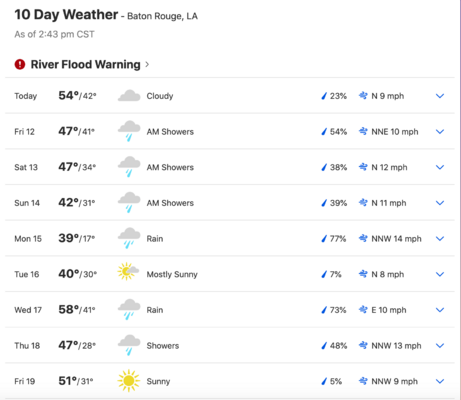
Task: Click the arrow next to River Flood Warning
Action: tap(147, 64)
